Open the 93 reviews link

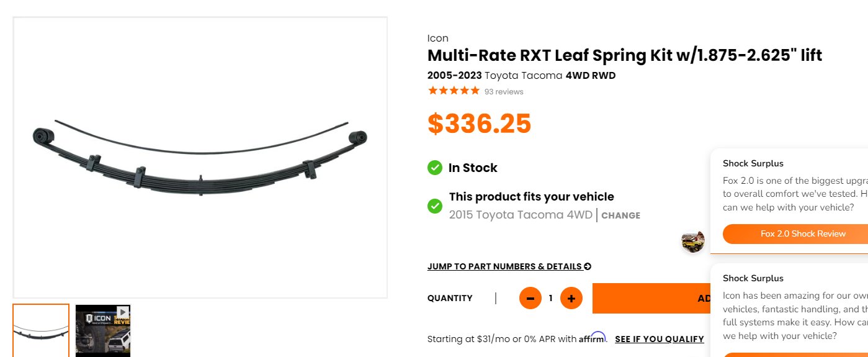504,92
